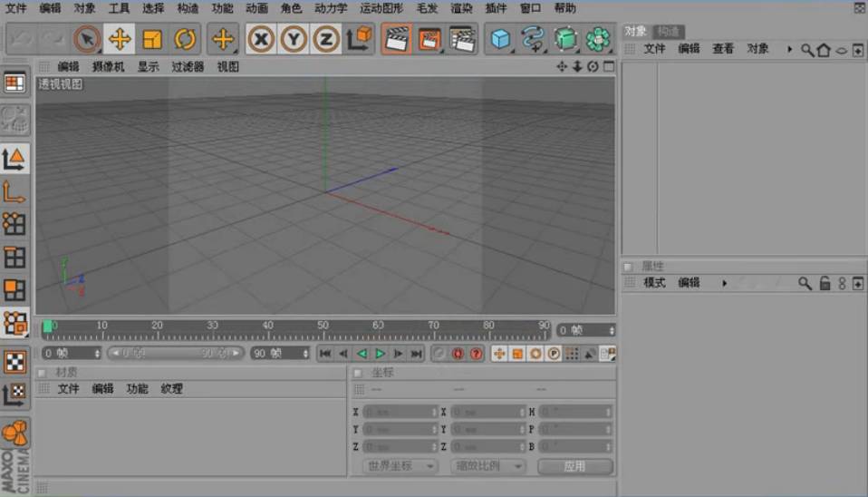The height and width of the screenshot is (497, 868).
Task: Add a Cube primitive object
Action: [x=500, y=39]
